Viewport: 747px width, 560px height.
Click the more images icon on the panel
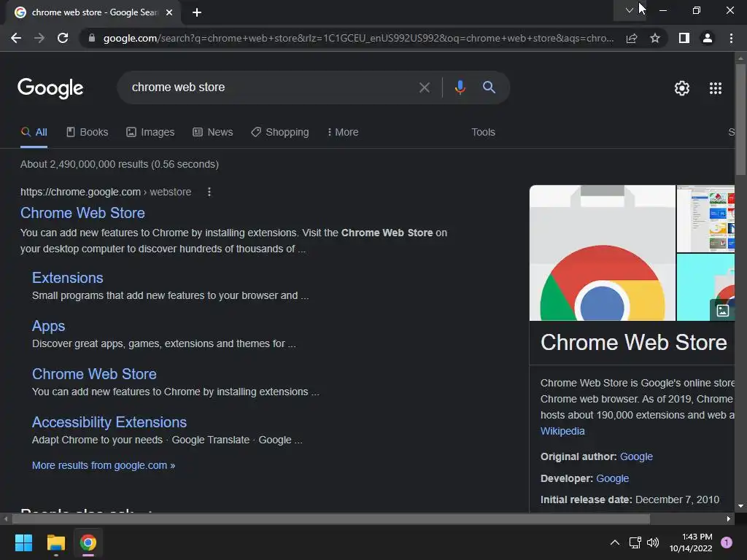722,311
